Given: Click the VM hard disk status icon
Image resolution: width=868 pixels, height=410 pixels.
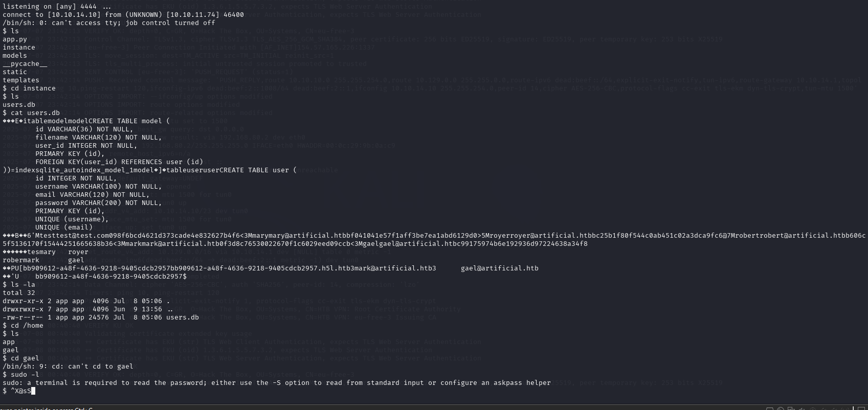Looking at the screenshot, I should (770, 408).
